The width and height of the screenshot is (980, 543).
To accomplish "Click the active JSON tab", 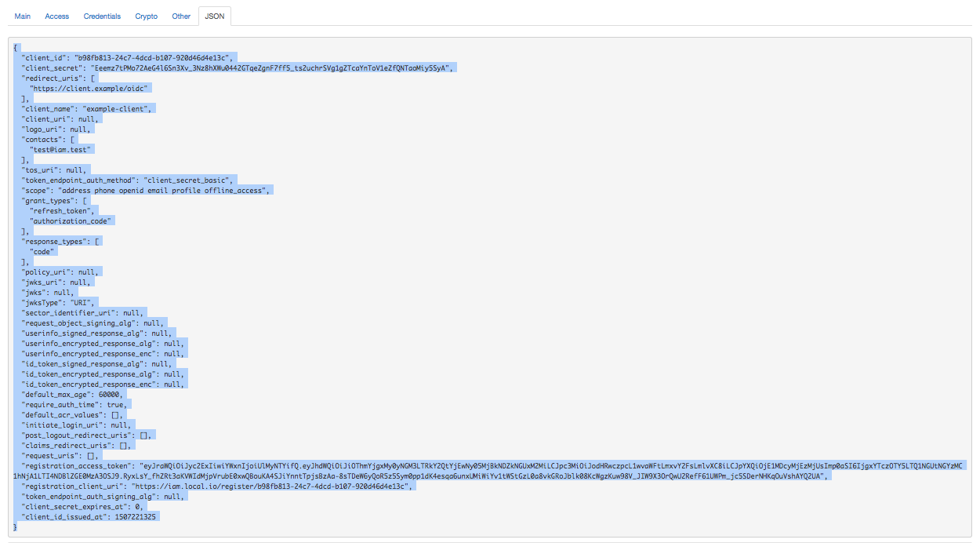I will click(x=214, y=16).
